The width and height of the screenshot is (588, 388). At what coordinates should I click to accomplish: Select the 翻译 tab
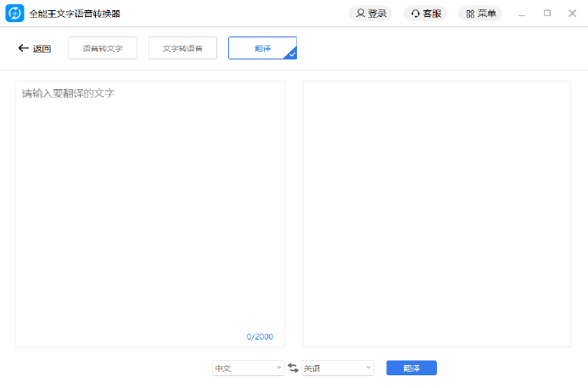coord(262,48)
